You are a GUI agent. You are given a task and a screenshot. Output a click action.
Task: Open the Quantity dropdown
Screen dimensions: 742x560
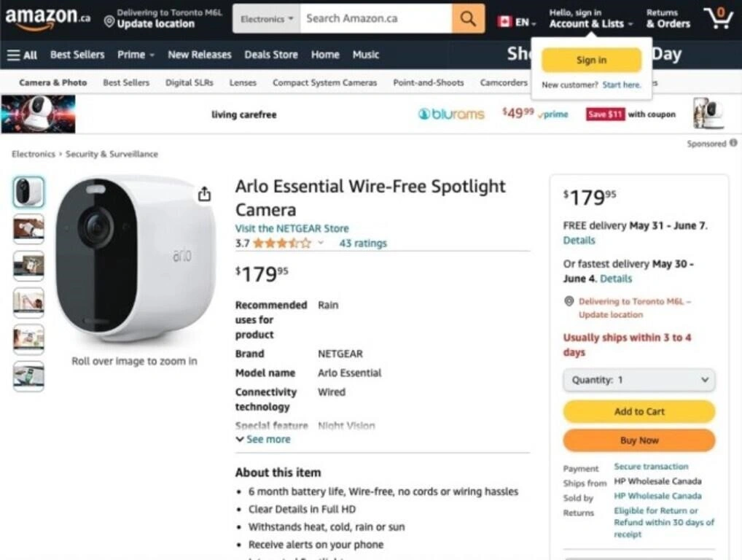[x=639, y=380]
